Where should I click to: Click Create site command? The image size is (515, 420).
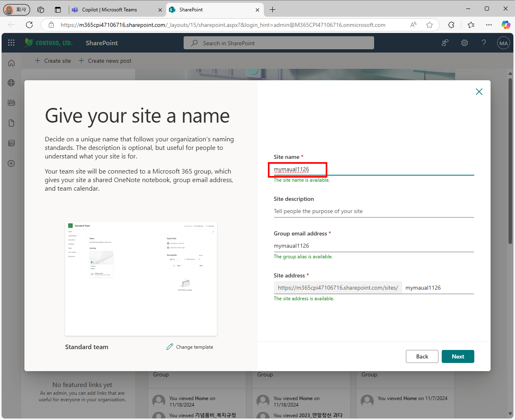coord(53,61)
